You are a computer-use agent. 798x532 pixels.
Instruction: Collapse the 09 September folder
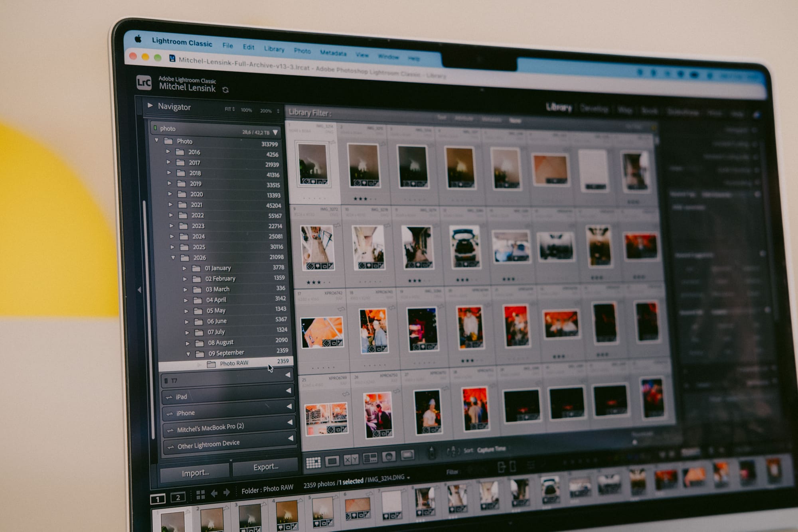pos(188,354)
